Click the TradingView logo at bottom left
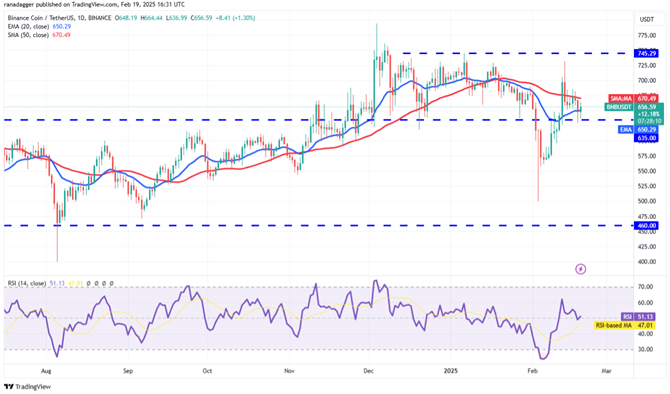 [x=27, y=387]
